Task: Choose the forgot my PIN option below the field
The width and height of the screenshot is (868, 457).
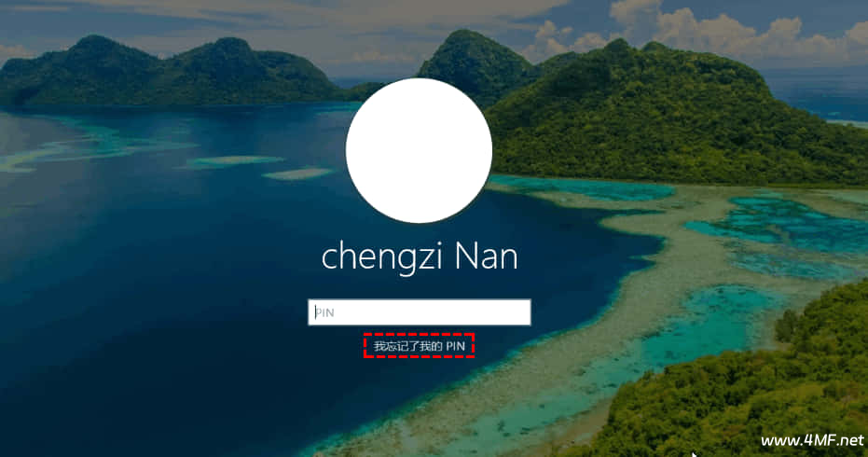Action: [419, 346]
